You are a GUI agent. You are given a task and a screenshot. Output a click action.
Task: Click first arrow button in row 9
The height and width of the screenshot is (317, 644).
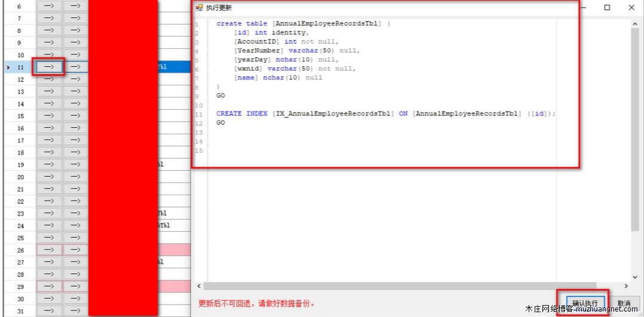pyautogui.click(x=49, y=43)
